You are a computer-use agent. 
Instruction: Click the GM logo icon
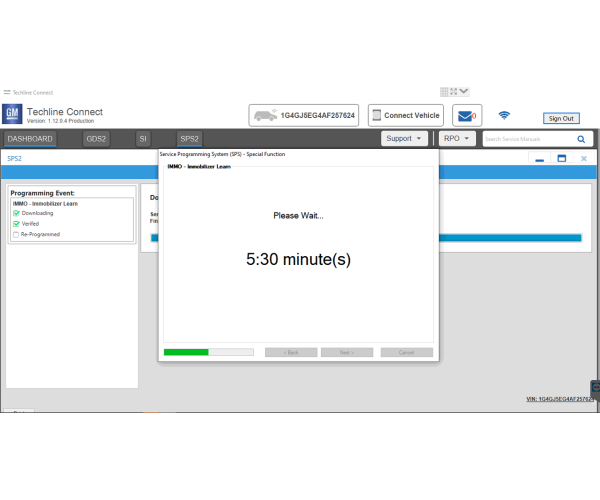12,114
